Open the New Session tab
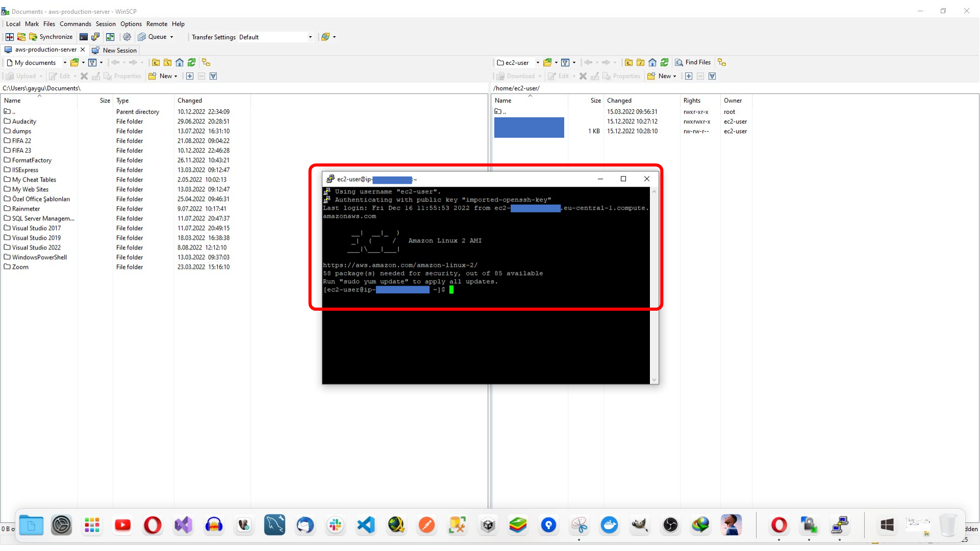 [114, 50]
